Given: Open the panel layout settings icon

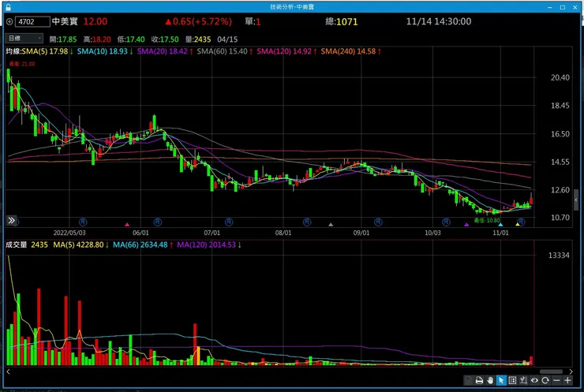Looking at the screenshot, I should 512,380.
